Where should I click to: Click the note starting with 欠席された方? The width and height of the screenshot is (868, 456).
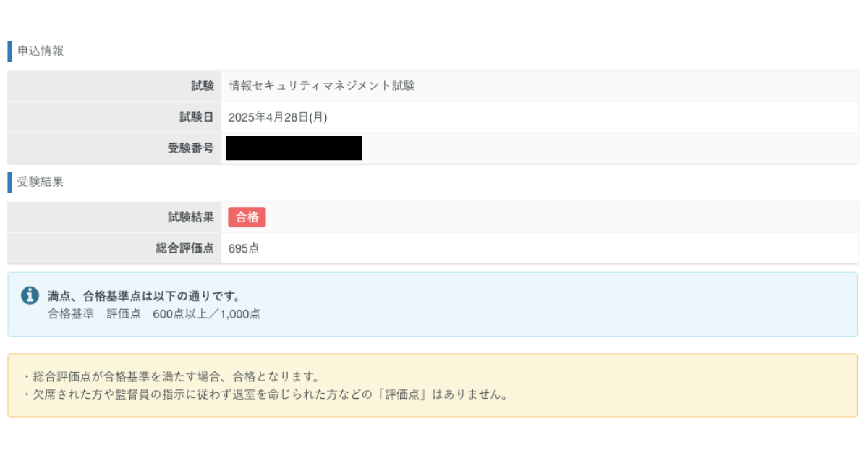click(265, 395)
